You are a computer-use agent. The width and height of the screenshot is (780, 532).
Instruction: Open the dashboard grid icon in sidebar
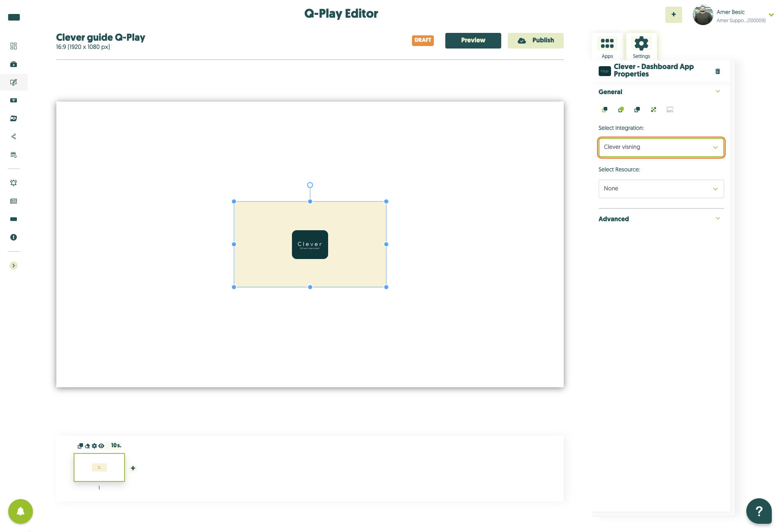[x=14, y=46]
